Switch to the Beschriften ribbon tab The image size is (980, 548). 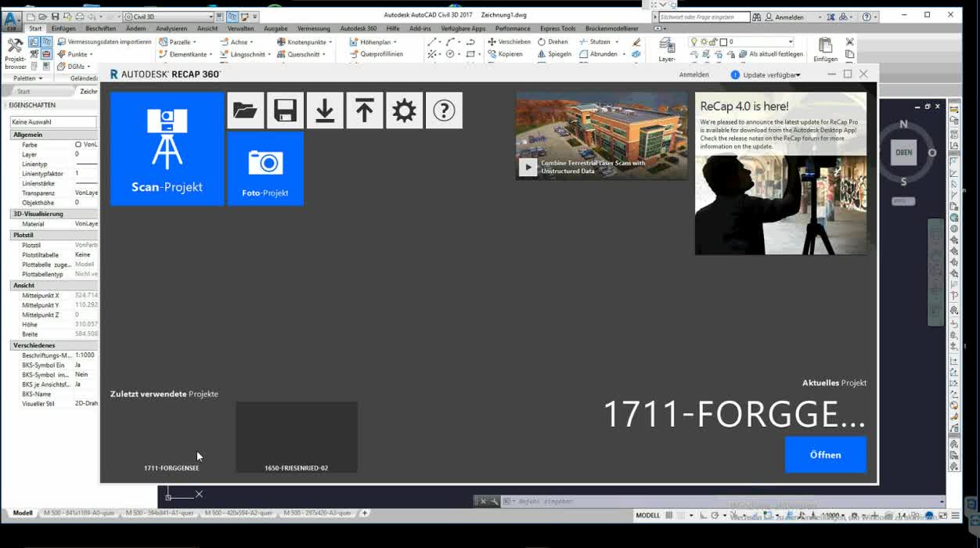100,28
